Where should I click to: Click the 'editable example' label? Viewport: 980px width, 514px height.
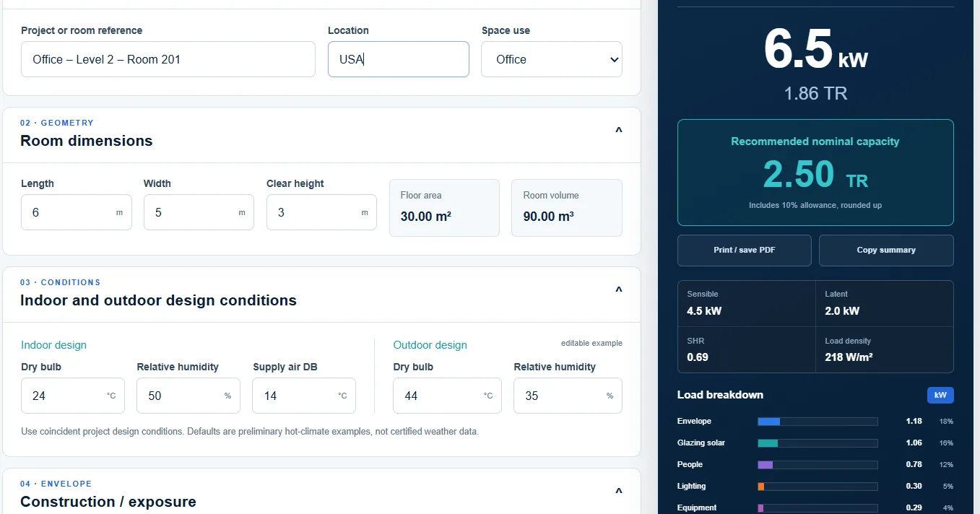coord(591,343)
